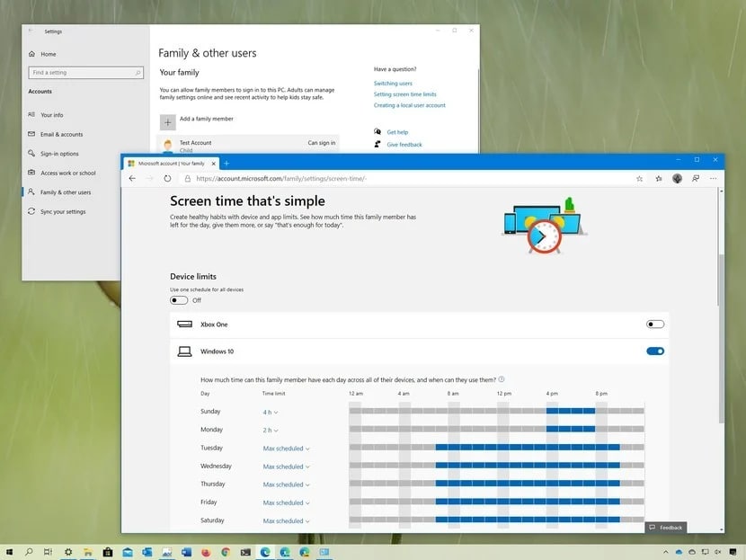
Task: Close the Microsoft account tab
Action: pos(214,164)
